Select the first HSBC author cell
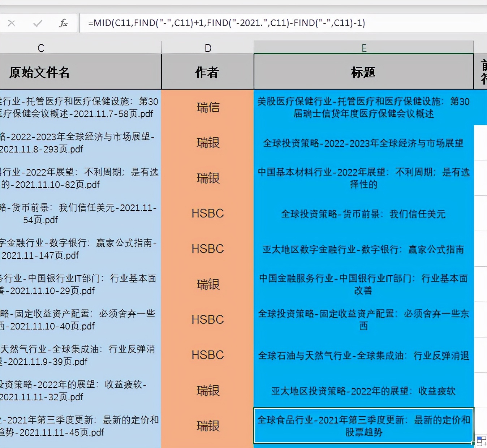 207,213
